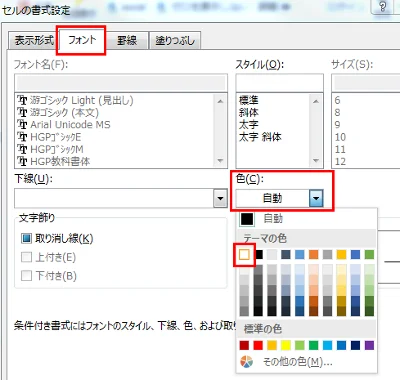
Task: Choose the 標準 style
Action: coord(248,100)
